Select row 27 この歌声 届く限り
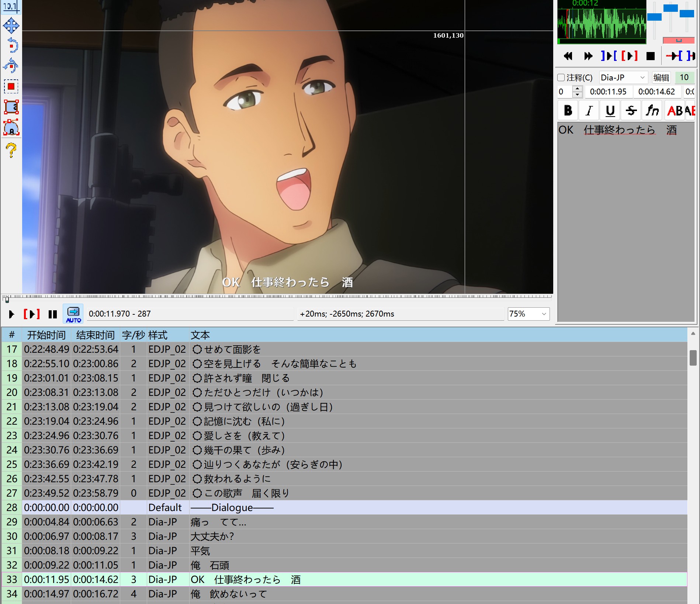The height and width of the screenshot is (604, 700). [344, 493]
